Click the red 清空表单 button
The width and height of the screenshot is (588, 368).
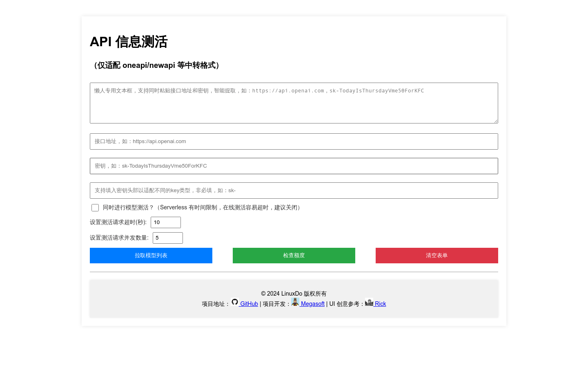[x=437, y=256]
